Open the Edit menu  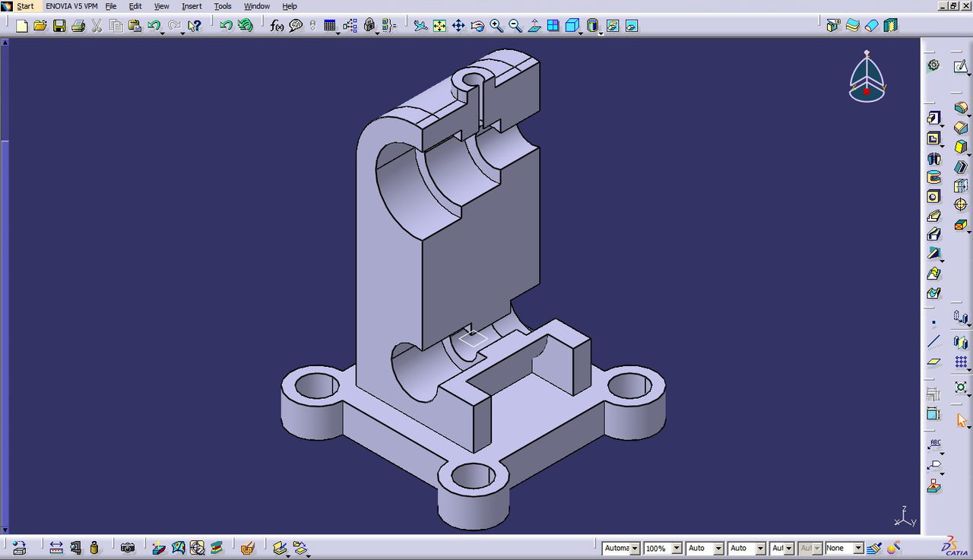click(135, 6)
